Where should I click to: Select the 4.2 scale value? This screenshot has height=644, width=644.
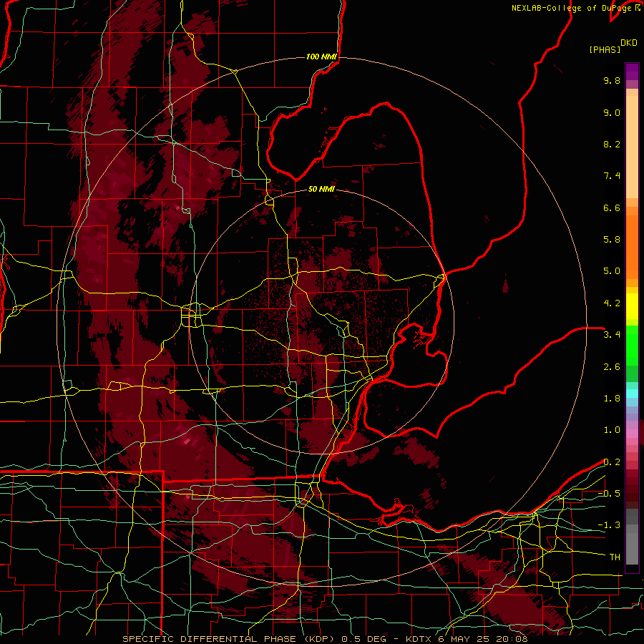click(612, 303)
